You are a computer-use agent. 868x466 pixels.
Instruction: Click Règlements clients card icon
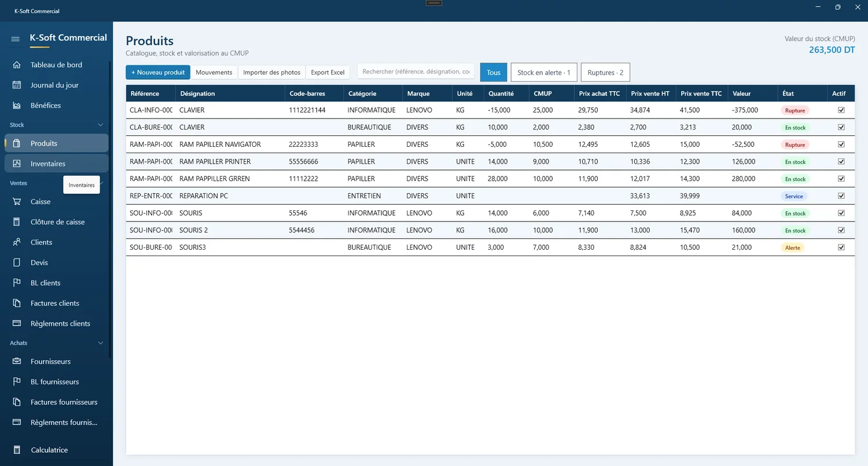coord(17,323)
